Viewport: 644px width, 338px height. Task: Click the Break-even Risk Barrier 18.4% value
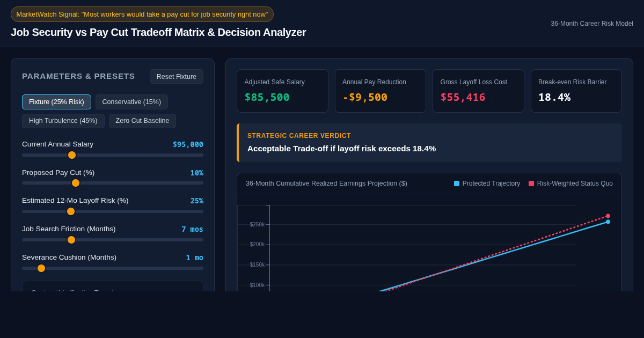coord(554,97)
